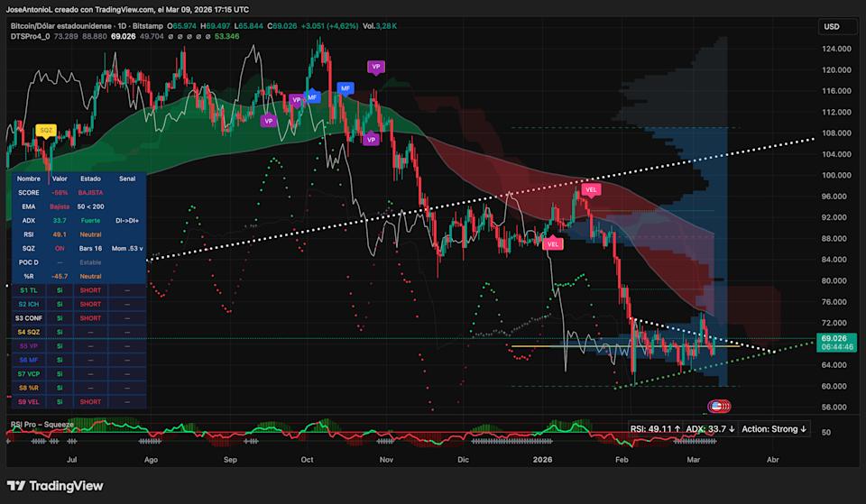Click the yellow SQZ signal marker
The height and width of the screenshot is (504, 866).
[x=46, y=131]
